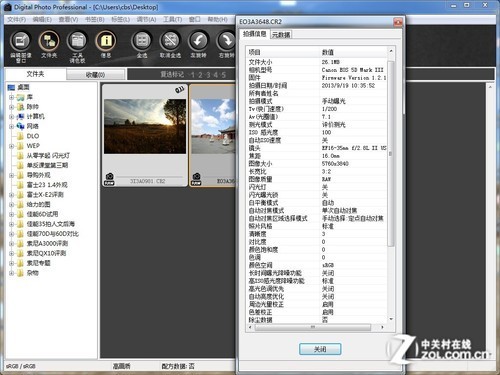This screenshot has height=375, width=500.
Task: Click the Info (信息) toolbar icon
Action: (106, 41)
